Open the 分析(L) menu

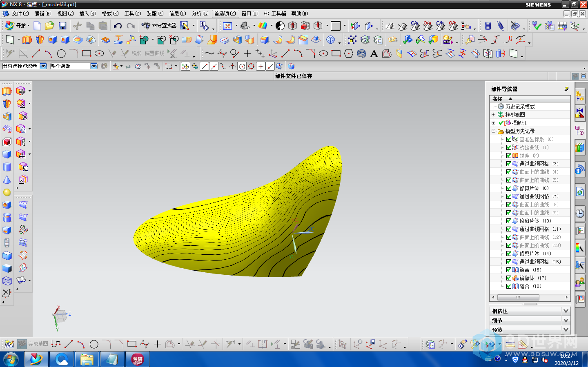click(200, 13)
